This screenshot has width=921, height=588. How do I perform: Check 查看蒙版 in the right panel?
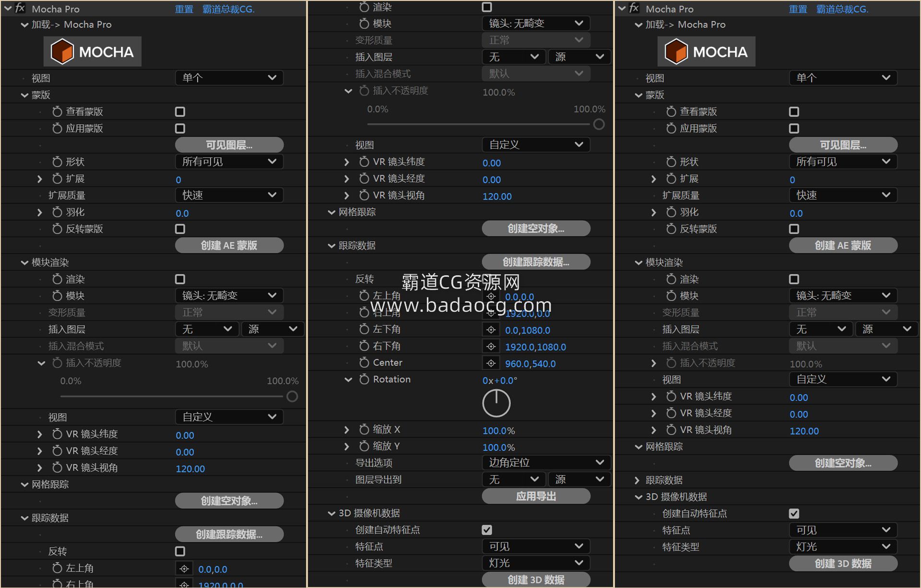pyautogui.click(x=794, y=112)
